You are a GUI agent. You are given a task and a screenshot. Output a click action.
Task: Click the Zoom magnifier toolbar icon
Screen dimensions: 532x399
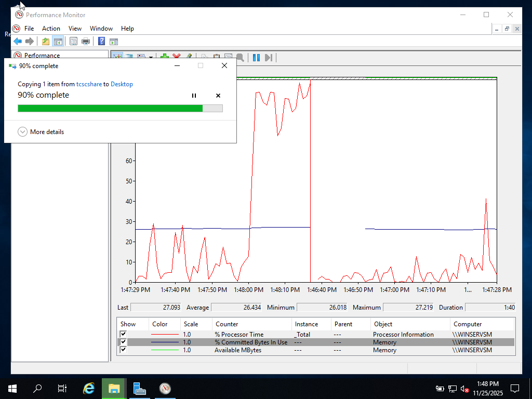click(x=240, y=58)
